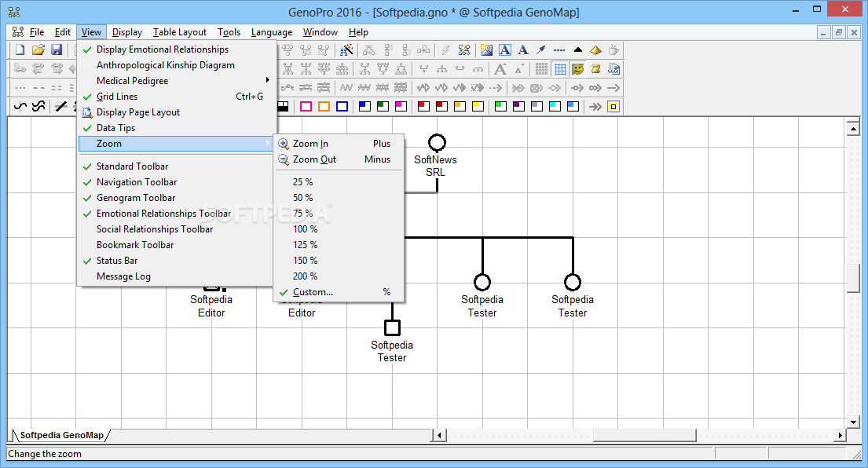Open the Tools menu

point(229,32)
